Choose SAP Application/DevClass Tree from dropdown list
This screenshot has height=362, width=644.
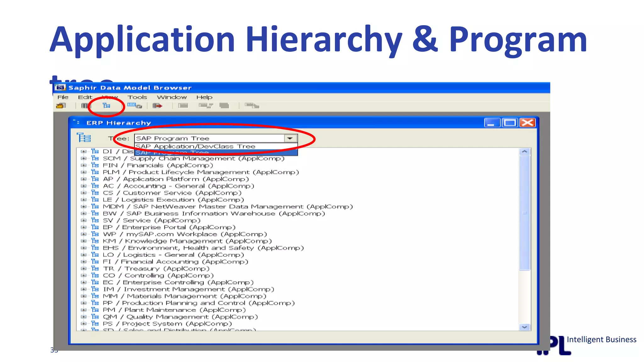point(216,146)
